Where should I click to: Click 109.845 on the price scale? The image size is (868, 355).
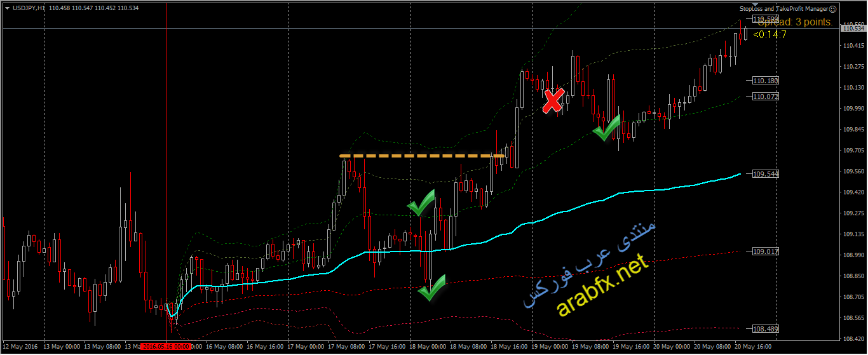click(853, 130)
